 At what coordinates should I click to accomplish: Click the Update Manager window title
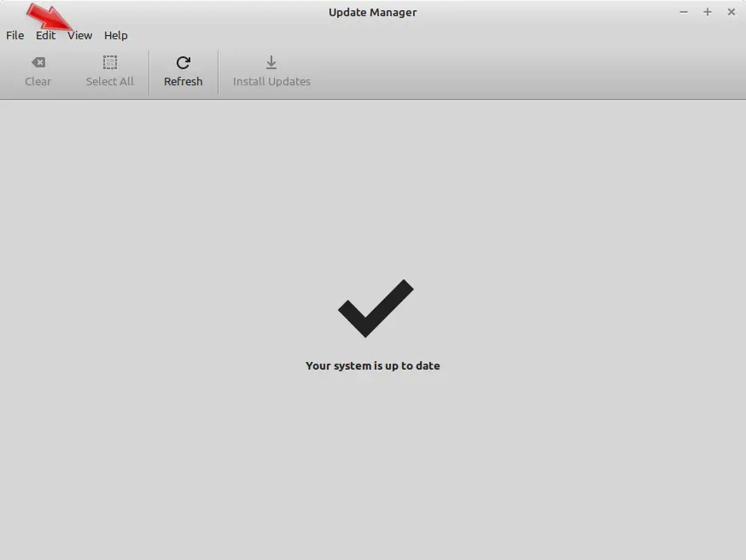[x=372, y=12]
